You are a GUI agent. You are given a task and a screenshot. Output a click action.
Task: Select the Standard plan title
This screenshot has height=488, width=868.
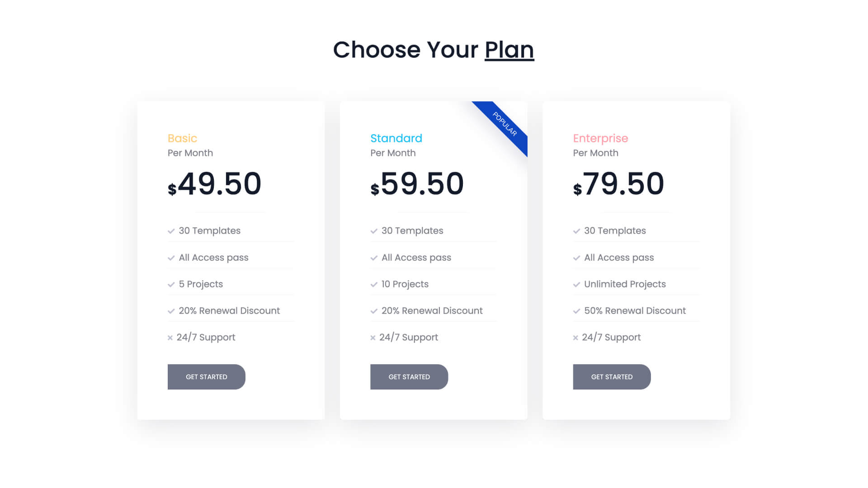[x=396, y=138]
